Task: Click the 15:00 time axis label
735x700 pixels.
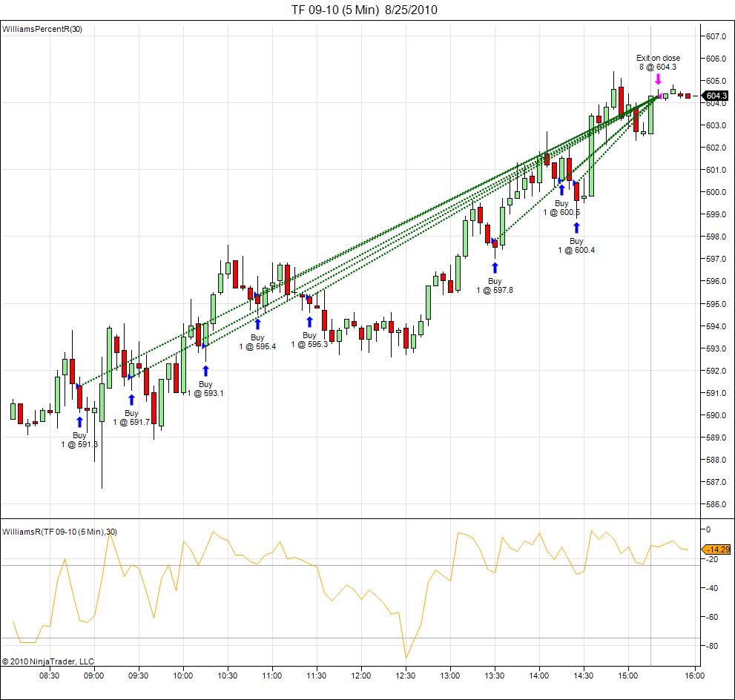Action: point(628,676)
